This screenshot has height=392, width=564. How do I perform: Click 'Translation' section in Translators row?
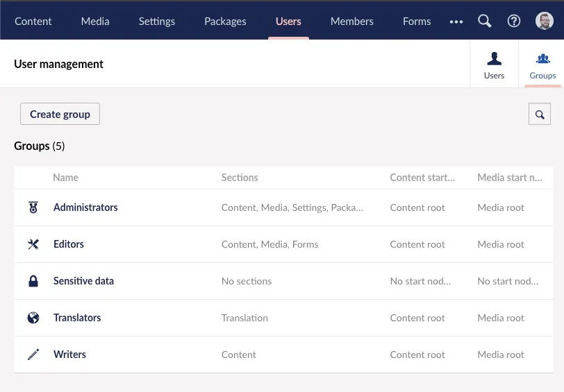point(244,318)
